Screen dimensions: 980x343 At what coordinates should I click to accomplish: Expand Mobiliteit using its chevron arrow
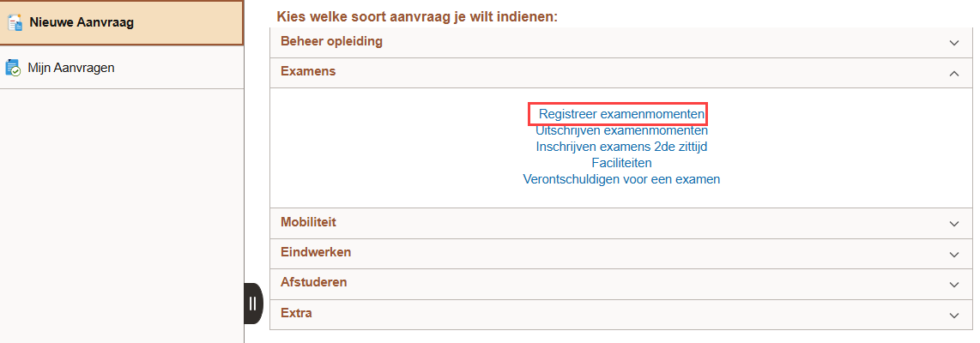(954, 223)
